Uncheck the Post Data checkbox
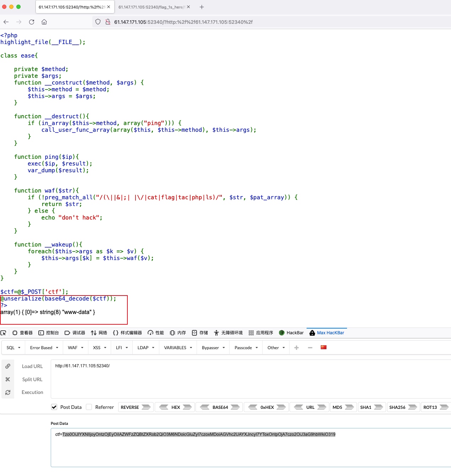 tap(54, 407)
